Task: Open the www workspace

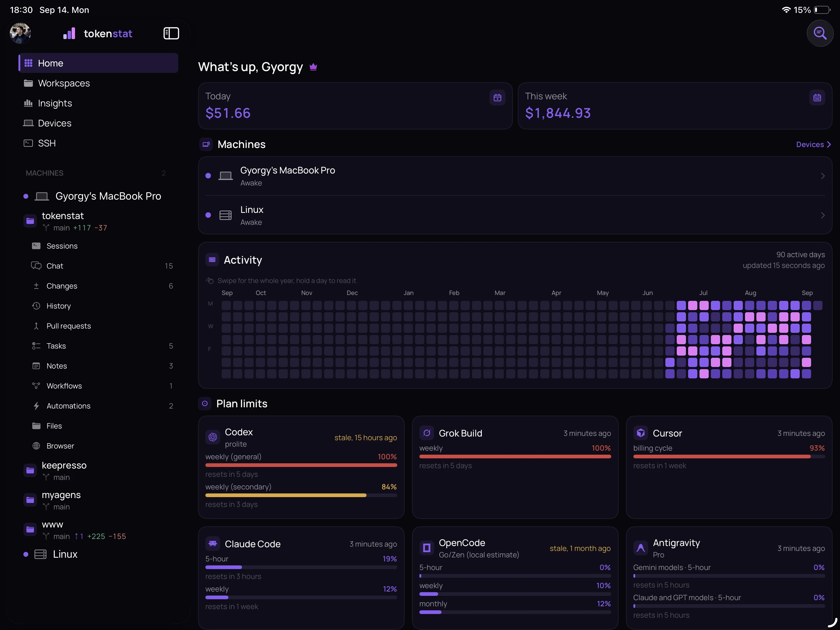Action: pyautogui.click(x=98, y=530)
